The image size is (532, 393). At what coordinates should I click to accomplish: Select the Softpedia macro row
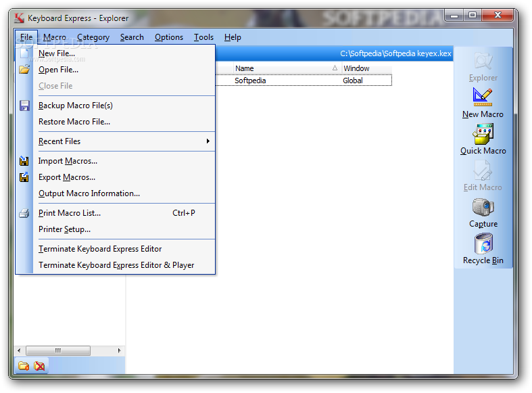click(x=304, y=80)
